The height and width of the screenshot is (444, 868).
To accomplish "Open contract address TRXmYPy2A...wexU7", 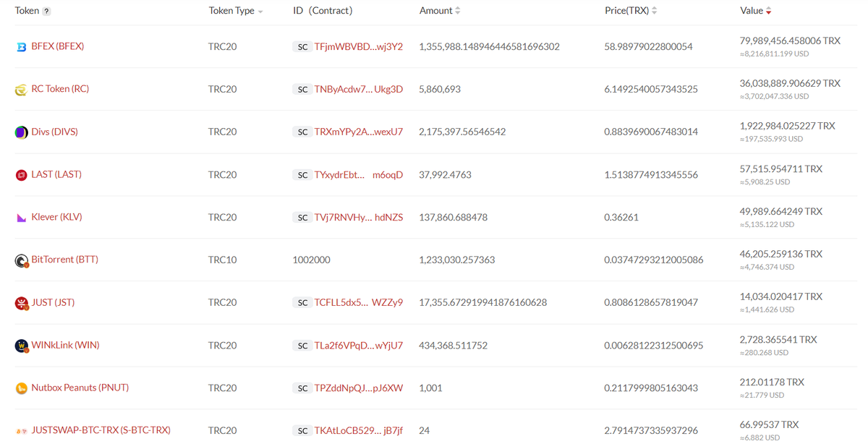I will pyautogui.click(x=359, y=132).
